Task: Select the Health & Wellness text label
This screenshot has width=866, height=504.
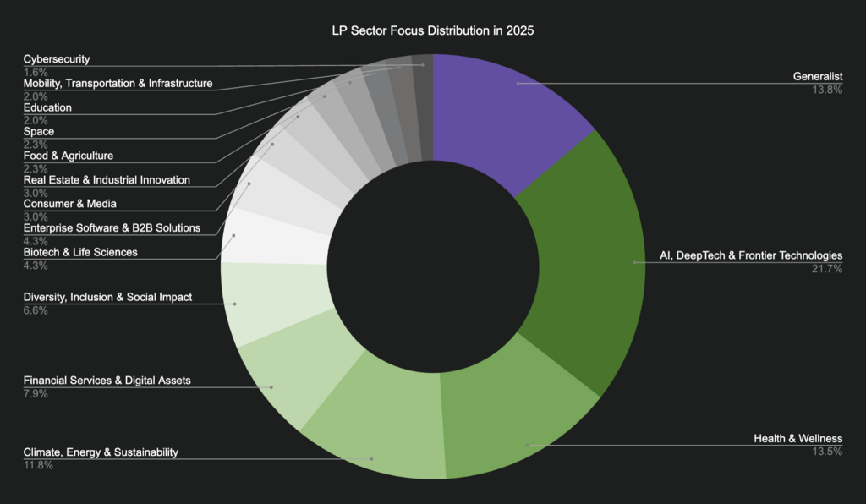Action: pos(797,438)
